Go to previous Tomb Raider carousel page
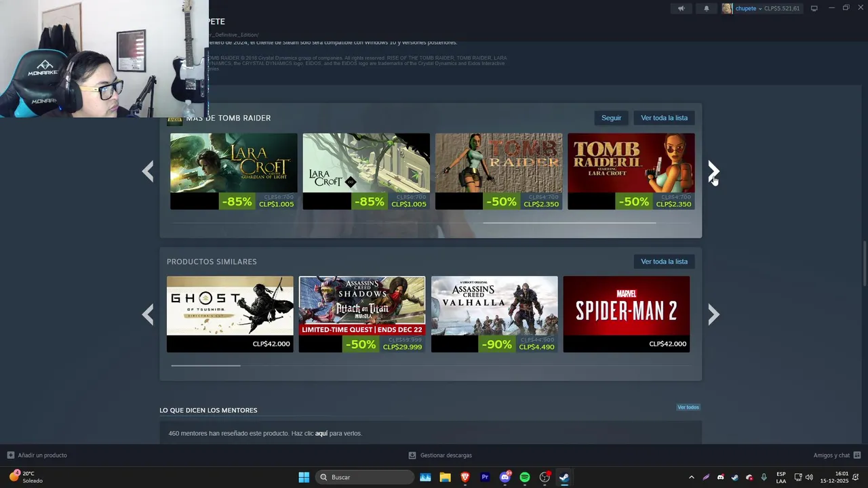868x488 pixels. pyautogui.click(x=148, y=171)
